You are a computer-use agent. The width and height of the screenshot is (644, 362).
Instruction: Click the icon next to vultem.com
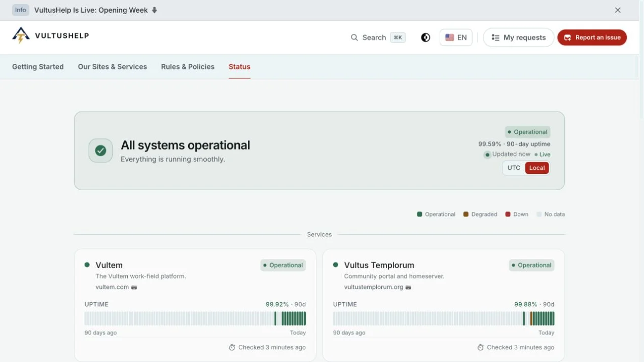click(x=134, y=287)
